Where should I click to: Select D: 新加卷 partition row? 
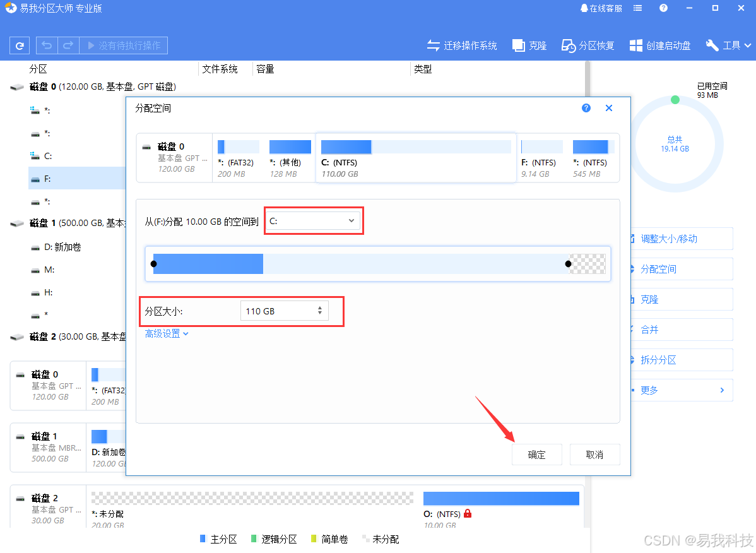[77, 247]
